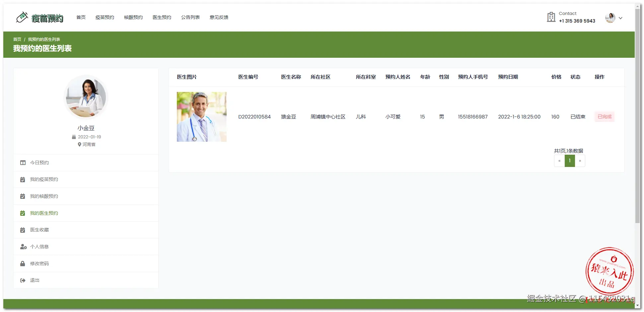The height and width of the screenshot is (312, 644).
Task: Click the 共1页,1条数据 pagination summary
Action: pos(568,151)
